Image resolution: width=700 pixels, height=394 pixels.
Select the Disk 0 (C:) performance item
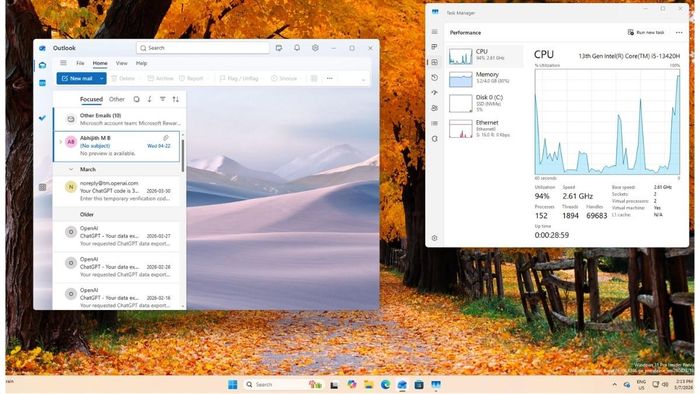point(485,103)
